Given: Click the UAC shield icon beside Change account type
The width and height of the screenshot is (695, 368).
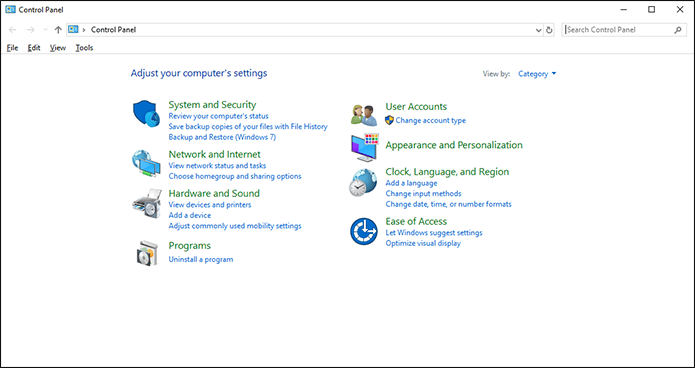Looking at the screenshot, I should (x=389, y=120).
